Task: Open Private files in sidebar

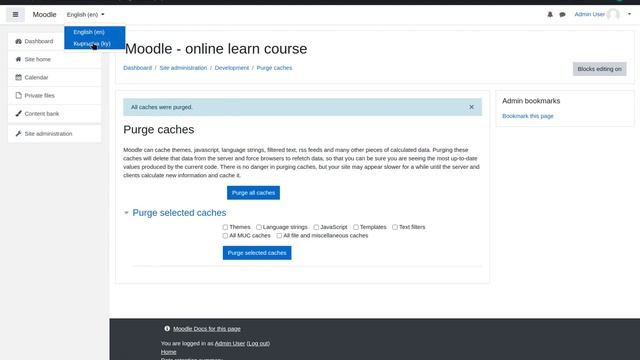Action: tap(54, 95)
